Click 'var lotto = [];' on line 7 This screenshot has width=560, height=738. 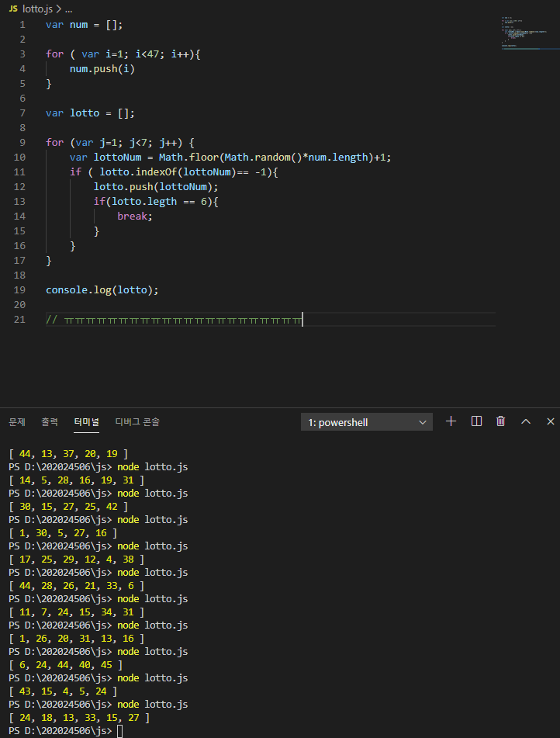point(90,113)
